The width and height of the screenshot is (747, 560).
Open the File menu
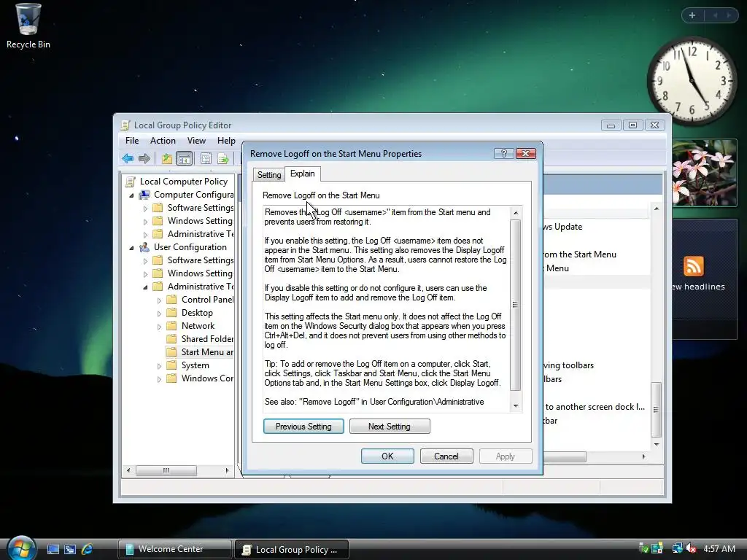[x=132, y=141]
